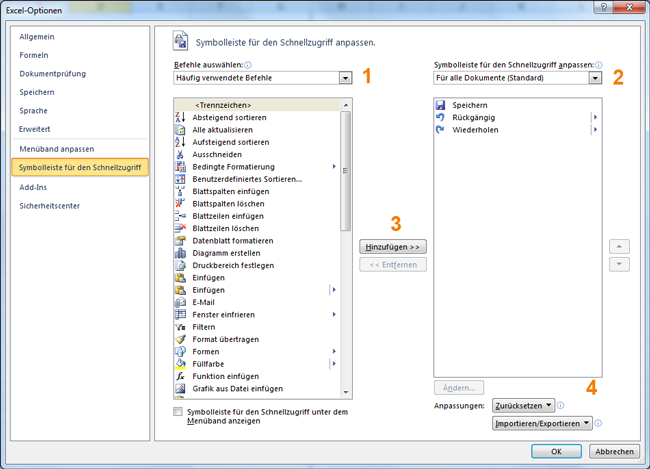Click the Rückgängig undo icon
The height and width of the screenshot is (469, 650).
[x=440, y=117]
